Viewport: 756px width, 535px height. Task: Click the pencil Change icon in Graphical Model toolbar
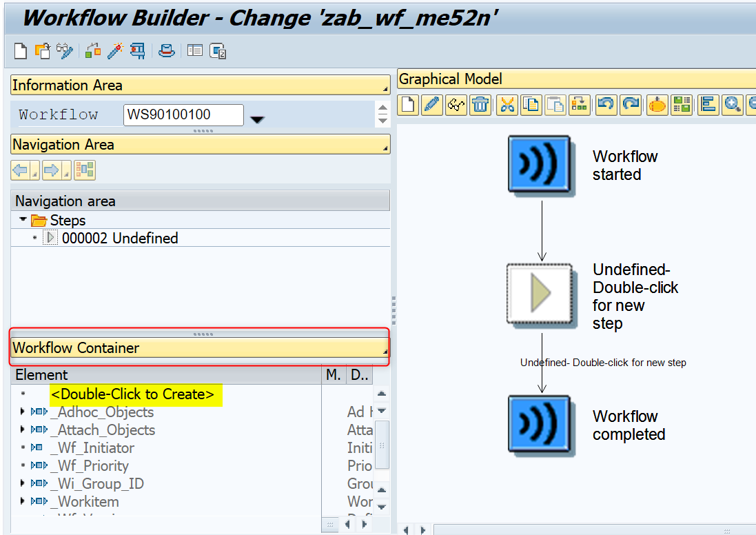[x=432, y=104]
